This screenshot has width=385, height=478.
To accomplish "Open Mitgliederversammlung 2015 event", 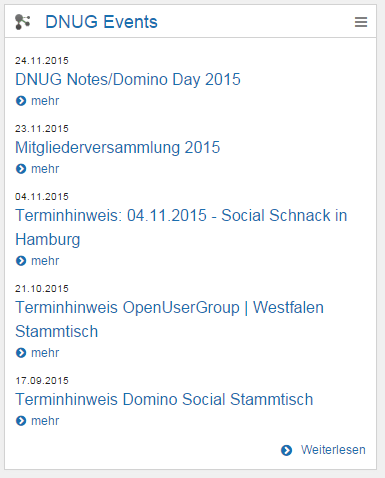I will (118, 148).
